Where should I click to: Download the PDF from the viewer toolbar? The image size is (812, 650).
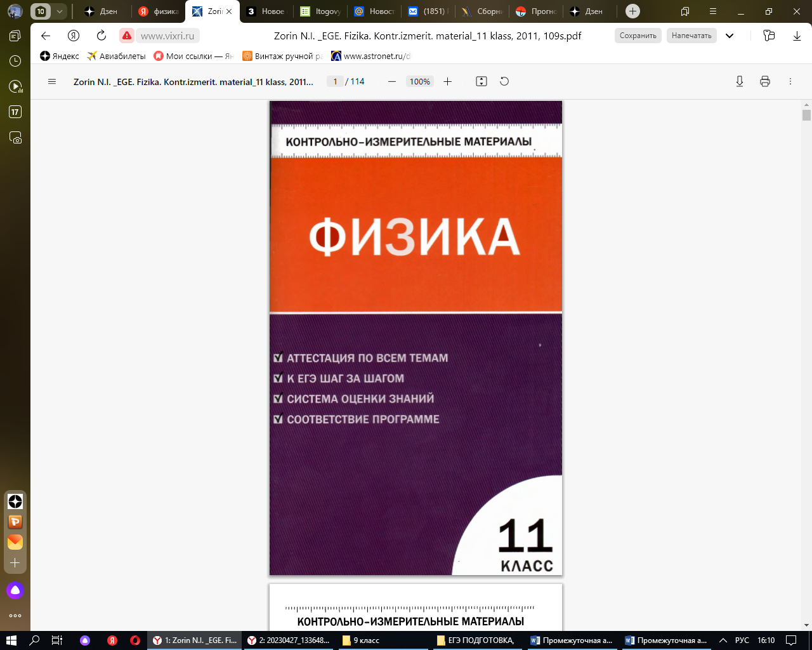click(740, 81)
